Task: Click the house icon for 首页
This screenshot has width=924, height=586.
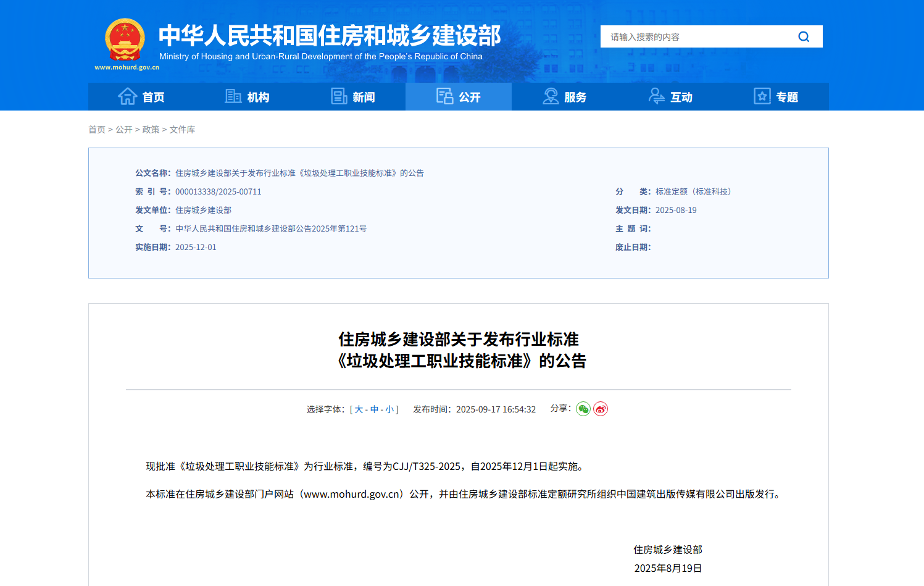Action: tap(128, 96)
